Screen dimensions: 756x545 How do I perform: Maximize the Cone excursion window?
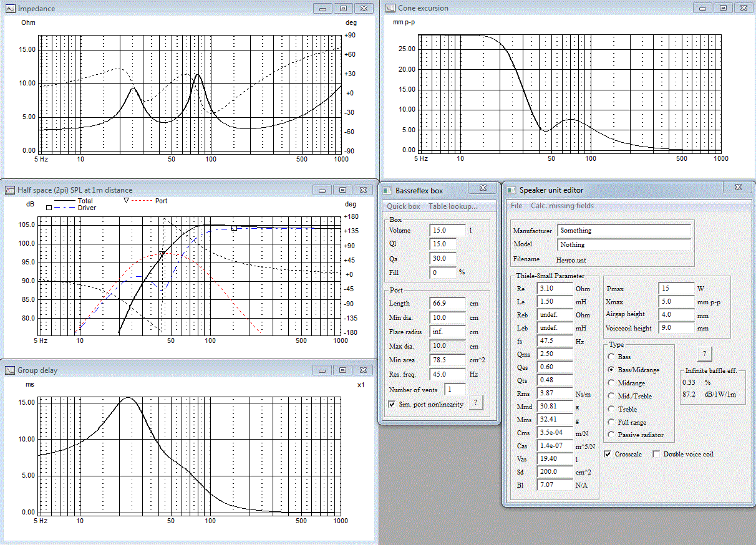[723, 8]
